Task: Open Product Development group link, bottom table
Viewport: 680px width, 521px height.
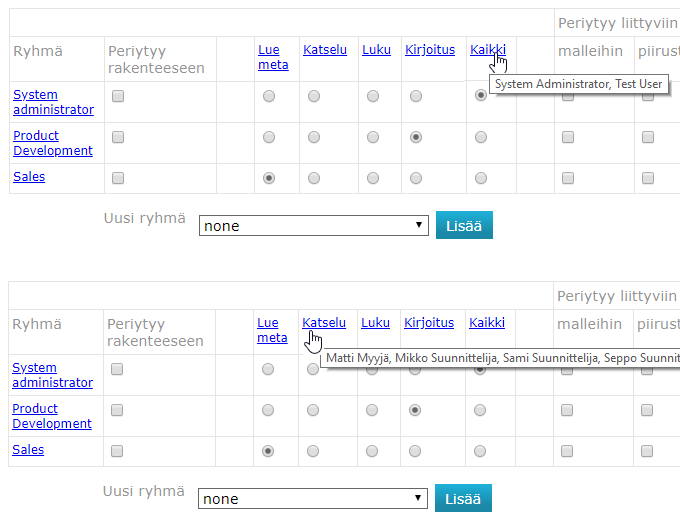Action: coord(52,416)
